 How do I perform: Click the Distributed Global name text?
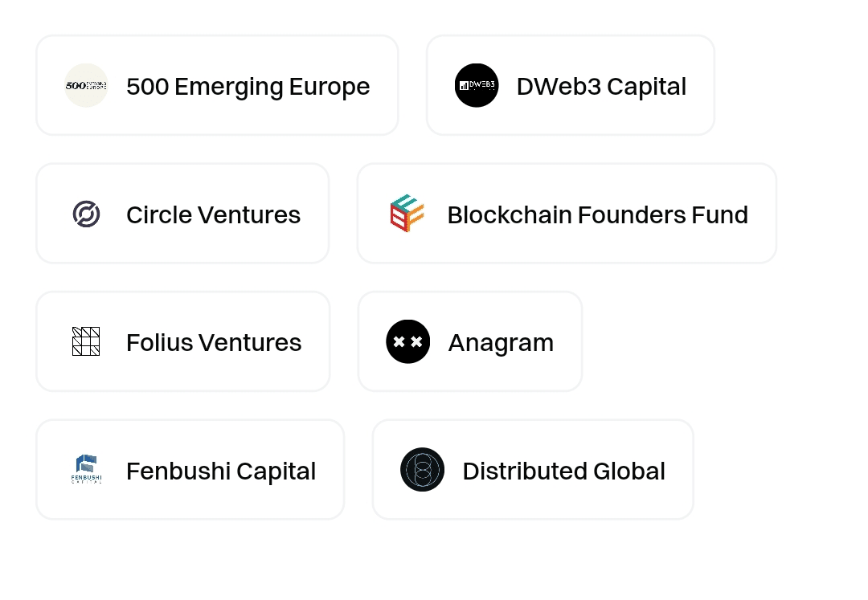[564, 471]
